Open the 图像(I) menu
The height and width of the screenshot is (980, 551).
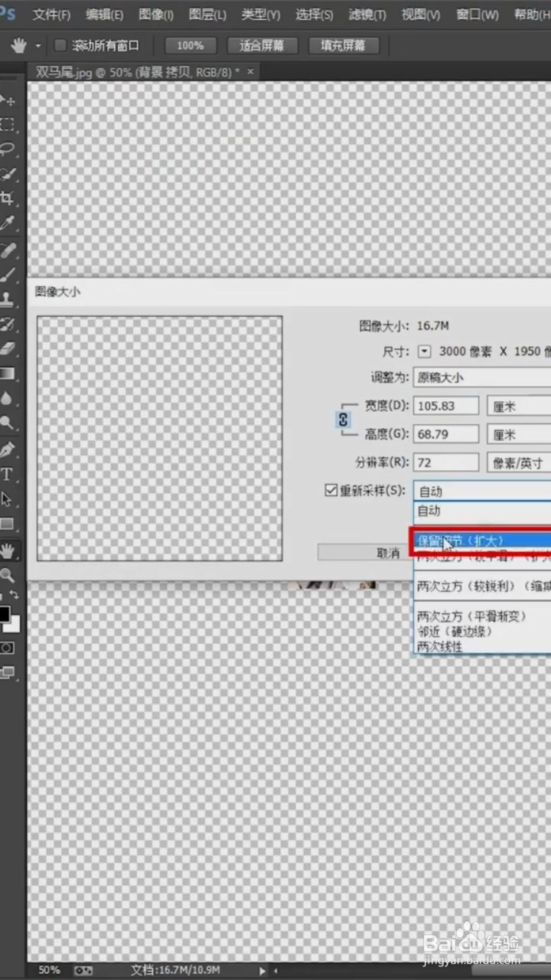click(156, 15)
